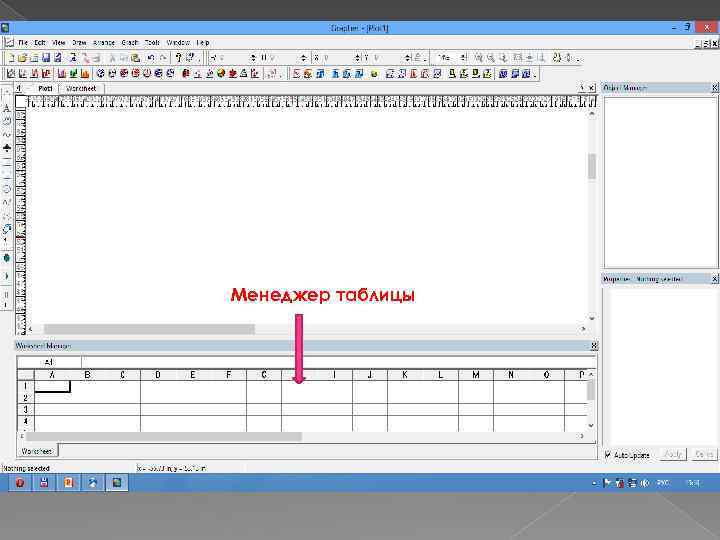Select the first blue polar plot icon
The width and height of the screenshot is (720, 540).
click(101, 73)
